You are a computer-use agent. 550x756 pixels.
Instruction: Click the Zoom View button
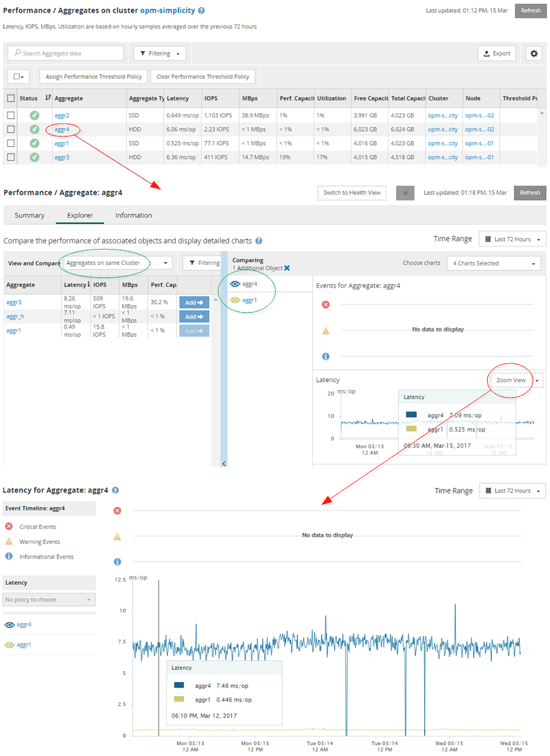coord(511,380)
